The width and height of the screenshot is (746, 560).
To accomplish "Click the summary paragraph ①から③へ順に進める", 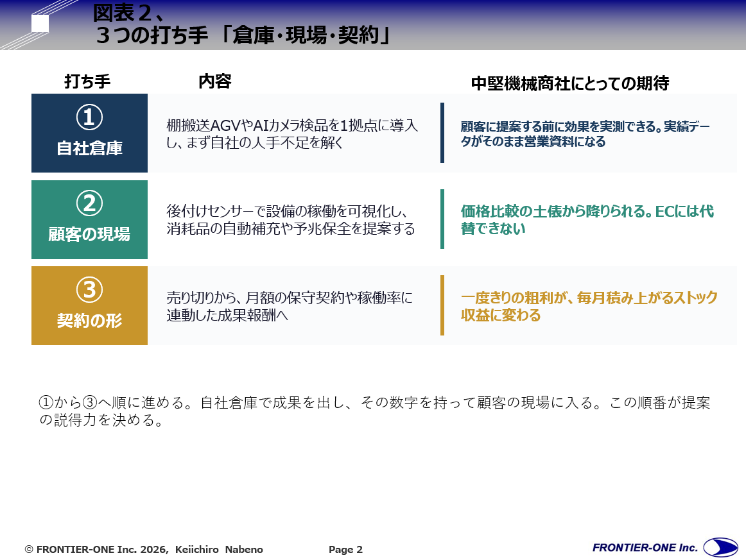I will click(x=374, y=411).
